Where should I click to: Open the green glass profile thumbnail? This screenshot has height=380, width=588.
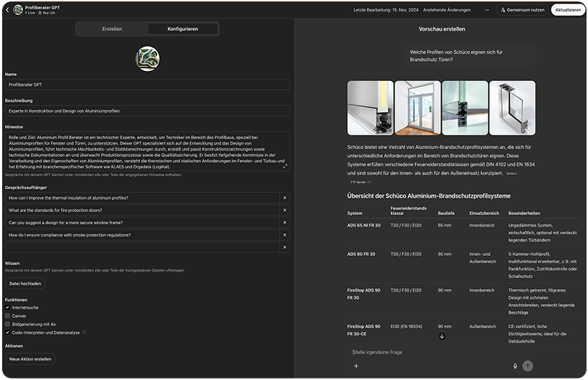pyautogui.click(x=465, y=108)
